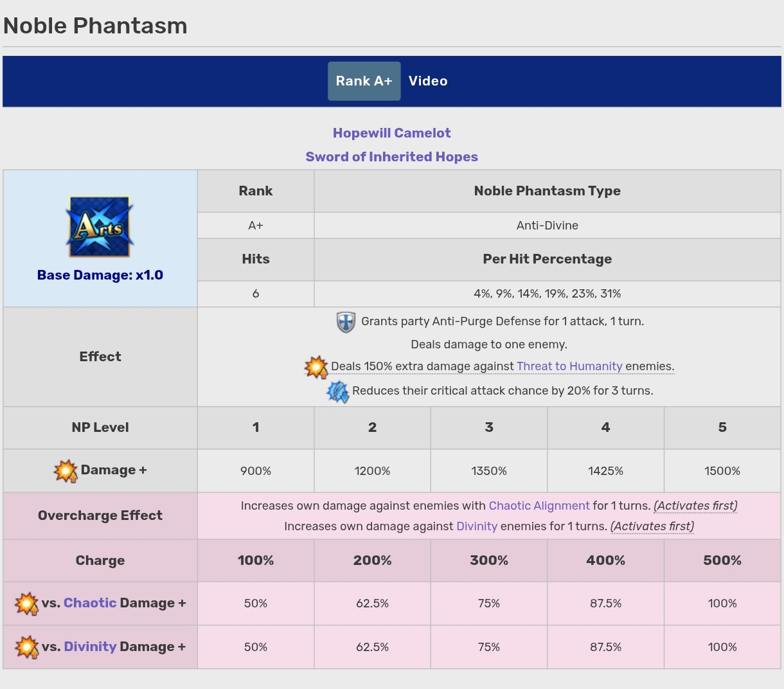Click the Divinity link in the damage row header
The image size is (784, 689).
coord(90,647)
